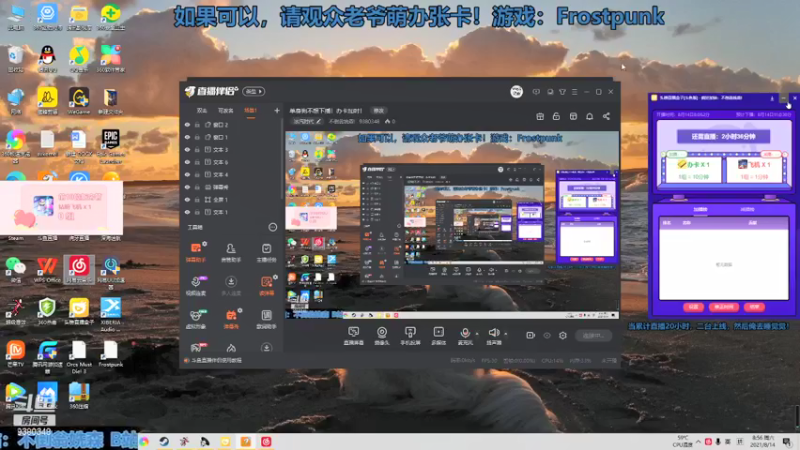Click the middle pink button in the purple widget

[723, 307]
